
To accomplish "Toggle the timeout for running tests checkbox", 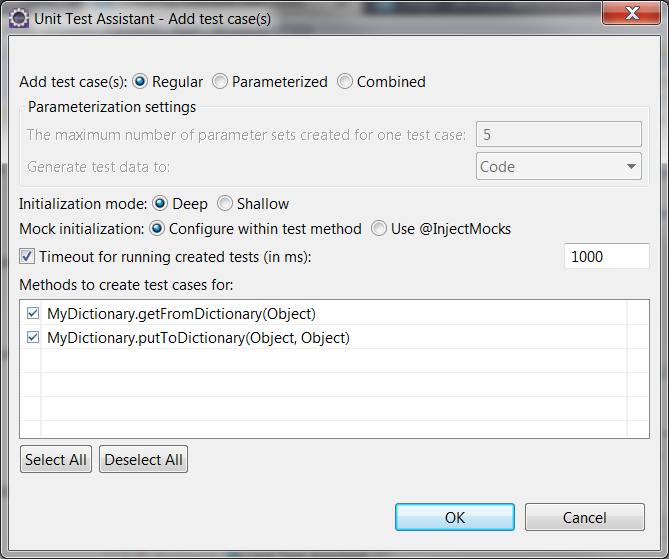I will [x=27, y=256].
